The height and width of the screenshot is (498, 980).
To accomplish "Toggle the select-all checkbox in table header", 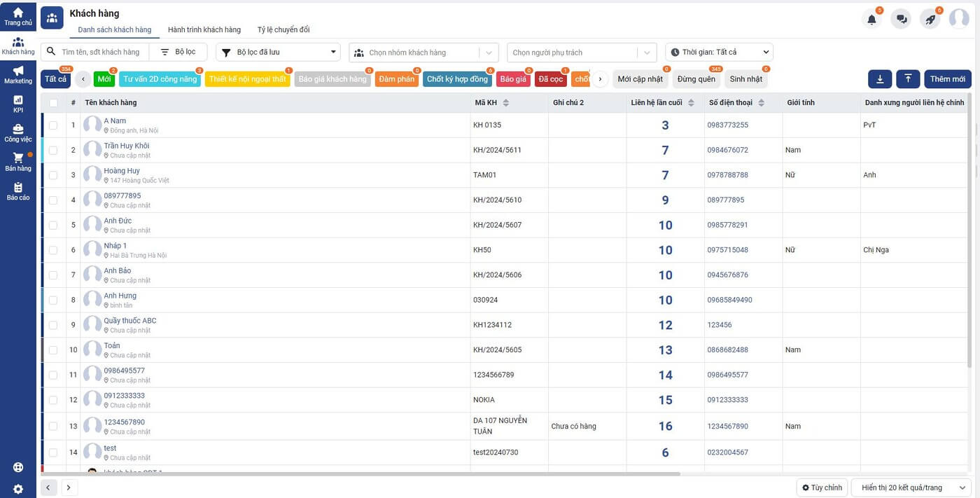I will point(53,103).
